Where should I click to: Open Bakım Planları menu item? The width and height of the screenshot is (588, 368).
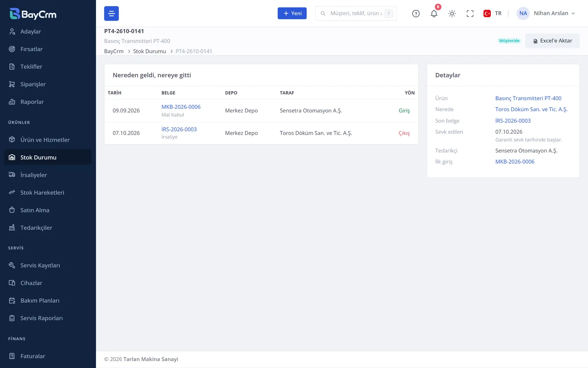pos(48,301)
